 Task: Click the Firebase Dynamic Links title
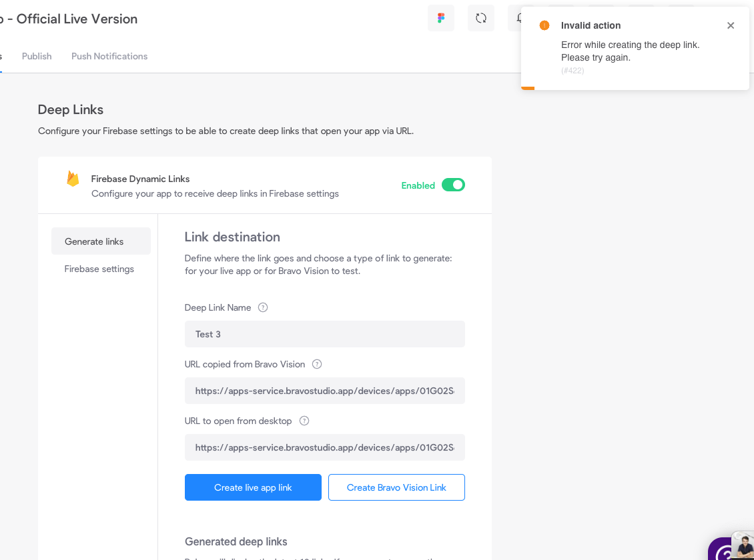(x=140, y=179)
